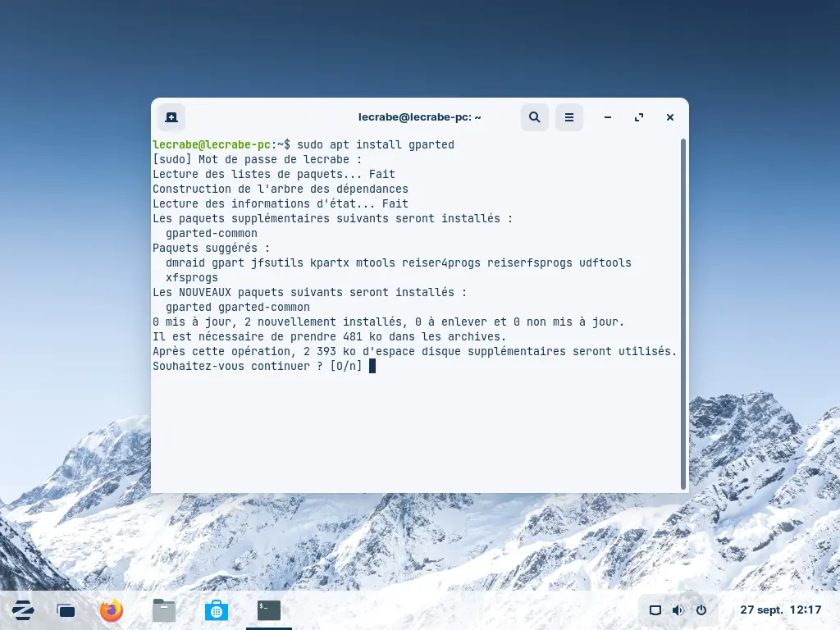The image size is (840, 630).
Task: Open the Software store from taskbar
Action: coord(216,610)
